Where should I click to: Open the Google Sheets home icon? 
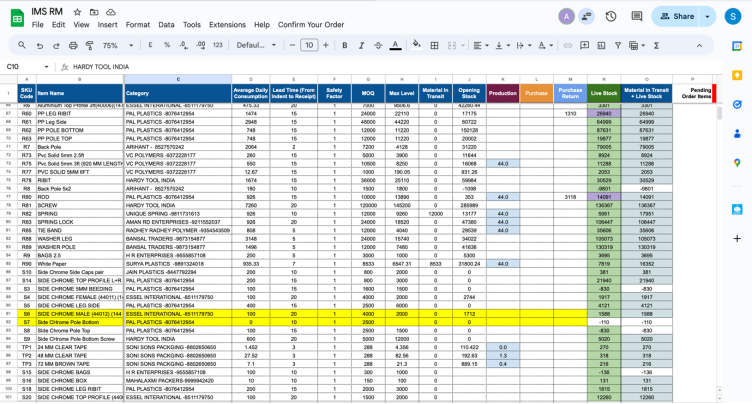coord(17,18)
